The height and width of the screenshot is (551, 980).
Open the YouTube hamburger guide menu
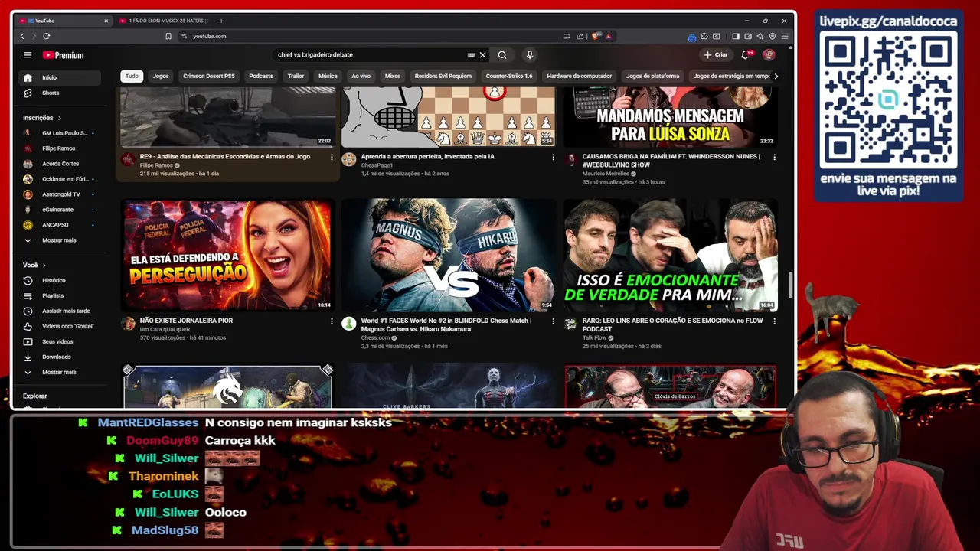click(x=28, y=55)
